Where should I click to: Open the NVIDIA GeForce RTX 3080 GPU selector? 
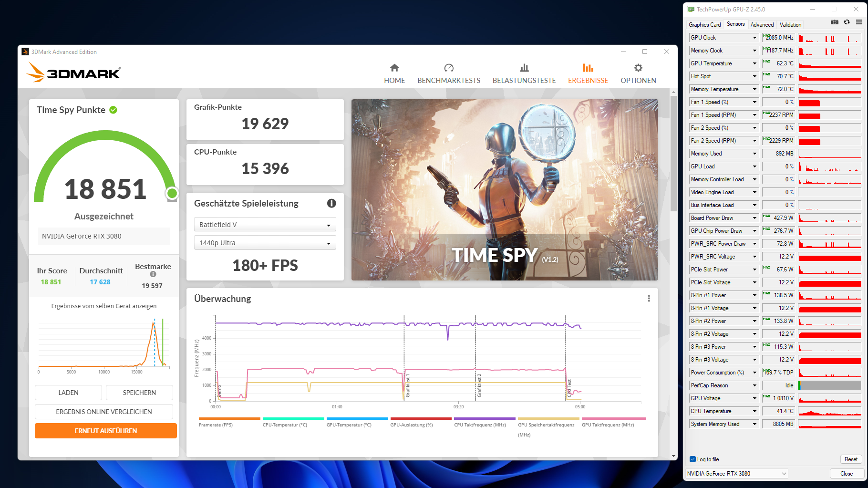tap(736, 474)
